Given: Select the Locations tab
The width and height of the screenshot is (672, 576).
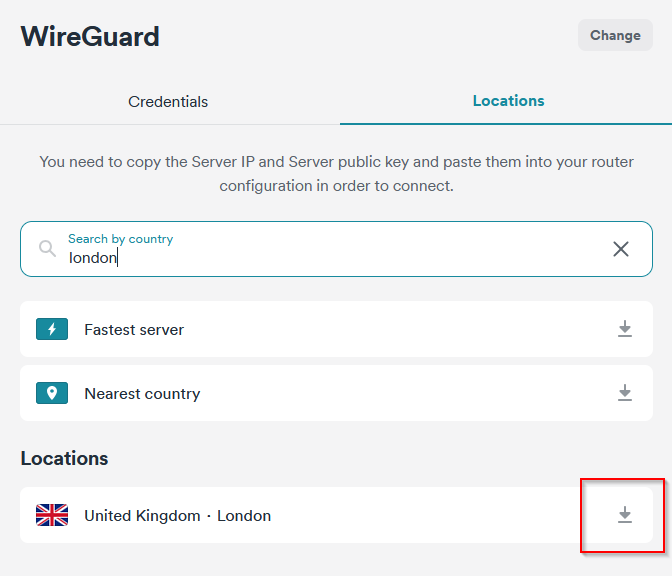Looking at the screenshot, I should point(508,101).
